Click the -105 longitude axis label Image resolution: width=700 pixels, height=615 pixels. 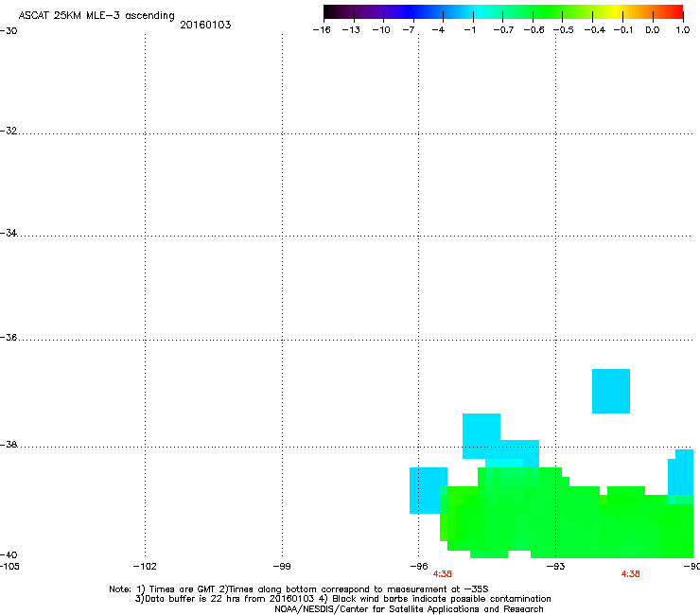[x=9, y=567]
